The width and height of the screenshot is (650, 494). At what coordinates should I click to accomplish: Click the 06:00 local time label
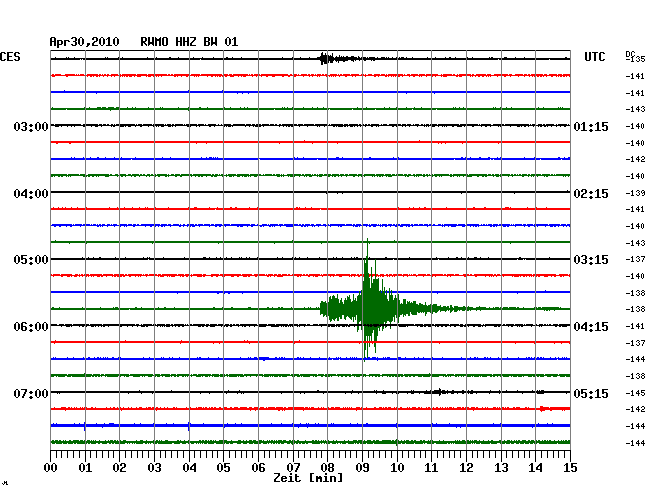click(31, 327)
